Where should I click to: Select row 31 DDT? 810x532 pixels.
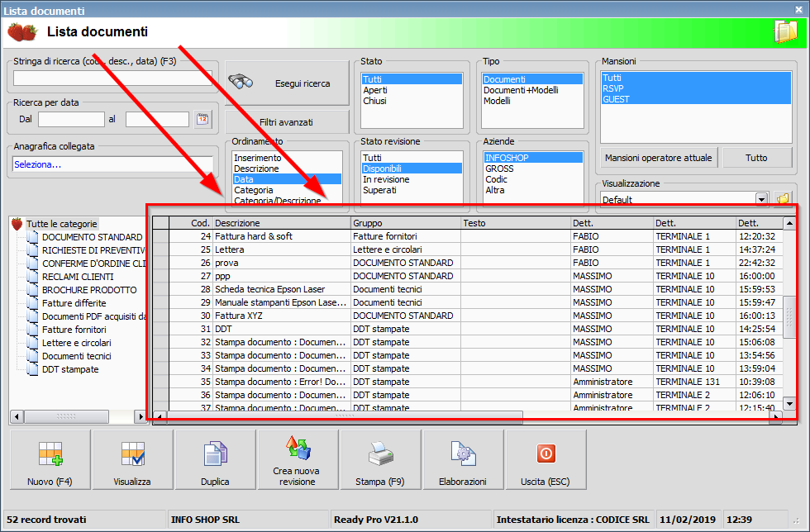[468, 329]
